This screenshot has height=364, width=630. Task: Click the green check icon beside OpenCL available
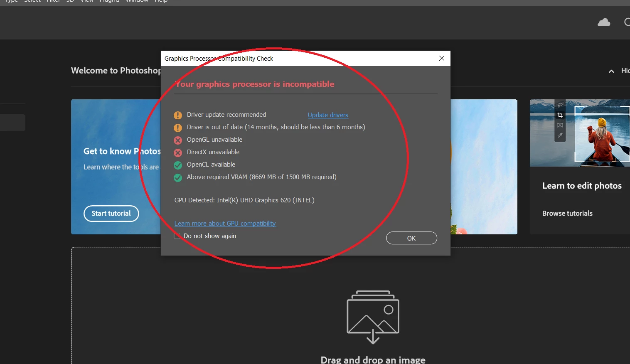click(178, 165)
